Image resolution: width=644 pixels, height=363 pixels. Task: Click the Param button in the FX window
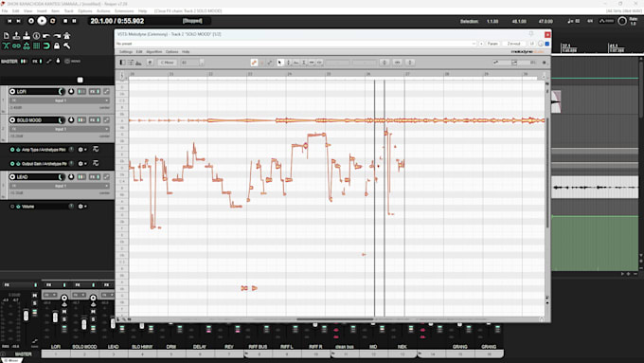tap(492, 44)
